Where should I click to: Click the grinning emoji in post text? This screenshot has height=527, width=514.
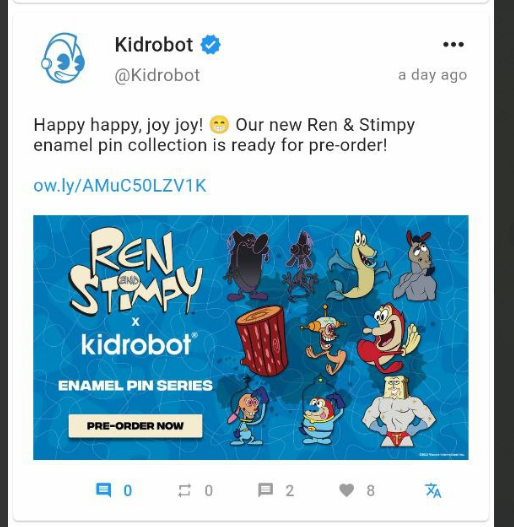pos(219,125)
